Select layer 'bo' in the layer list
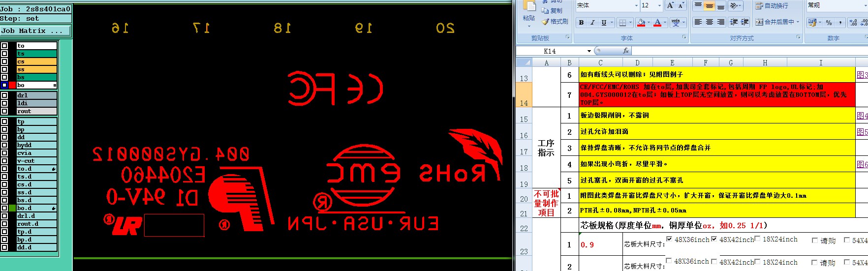868x271 pixels. click(36, 85)
